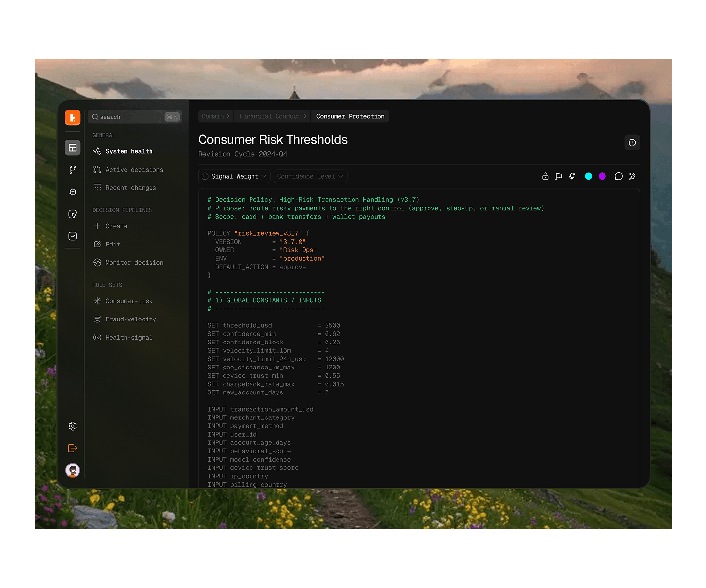
Task: Click the search field
Action: point(135,117)
